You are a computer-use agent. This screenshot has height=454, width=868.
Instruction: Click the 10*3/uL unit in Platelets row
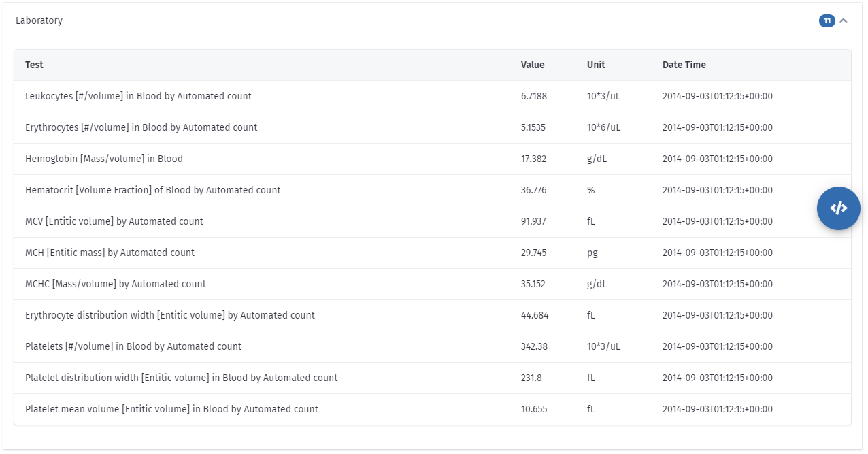(603, 346)
